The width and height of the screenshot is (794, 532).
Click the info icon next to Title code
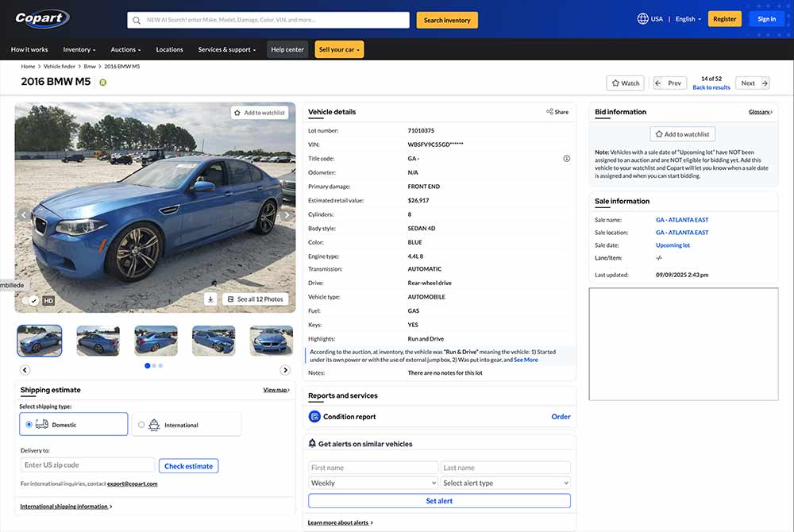click(x=566, y=158)
